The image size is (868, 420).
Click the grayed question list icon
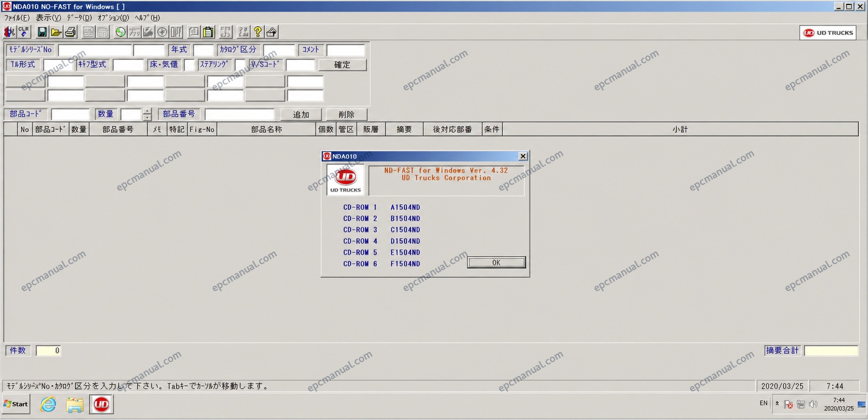pos(244,32)
